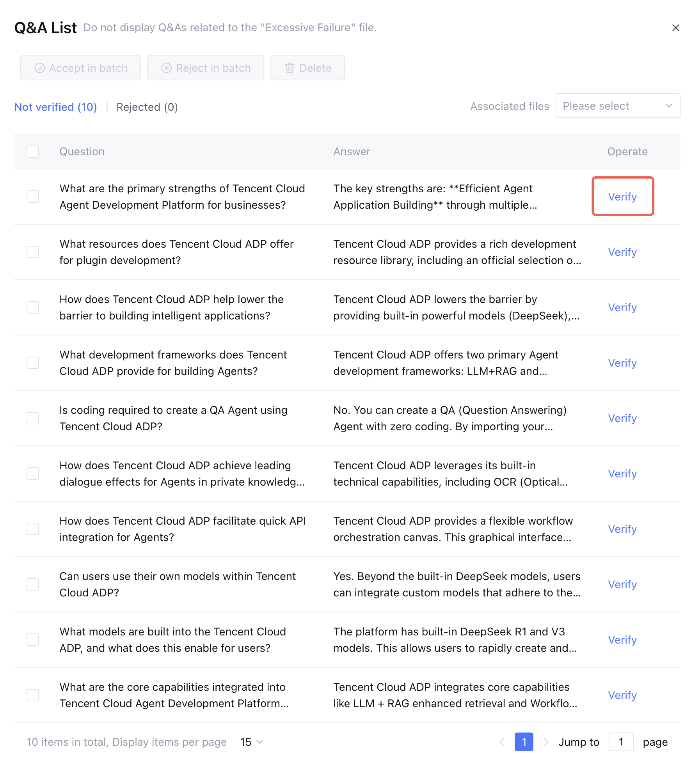Go to the previous page arrow
This screenshot has width=700, height=777.
click(502, 742)
